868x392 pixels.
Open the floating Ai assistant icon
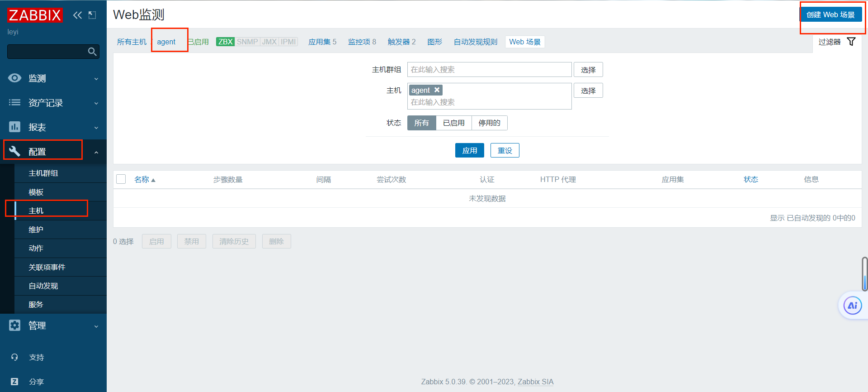(852, 306)
